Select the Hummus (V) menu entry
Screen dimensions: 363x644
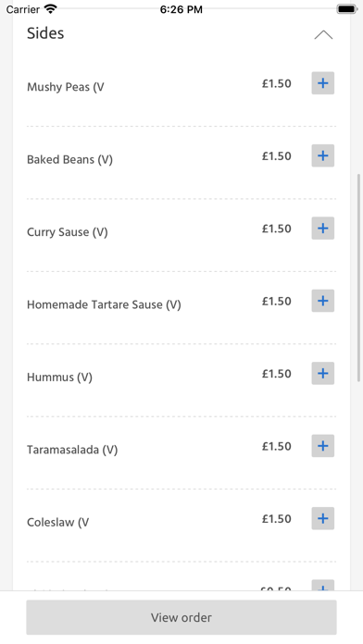[x=59, y=377]
